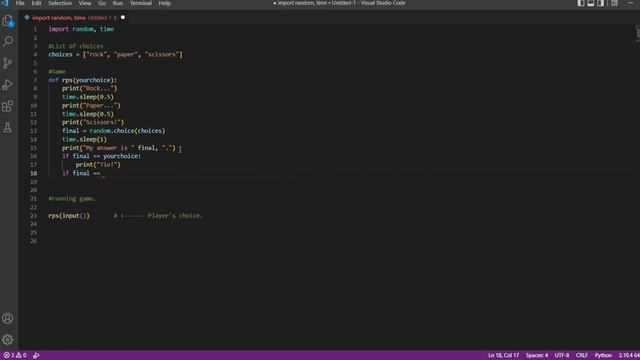Open the File menu
Screen dimensions: 640x360
20,3
